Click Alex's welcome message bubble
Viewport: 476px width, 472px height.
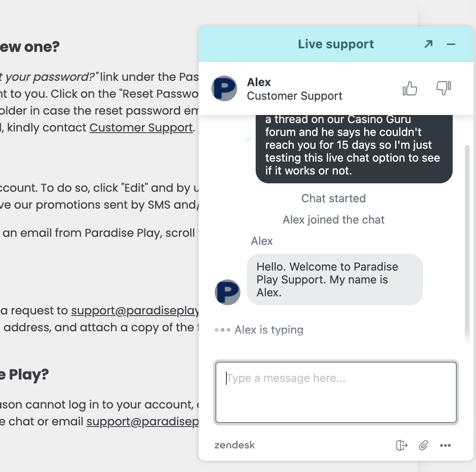pyautogui.click(x=334, y=279)
